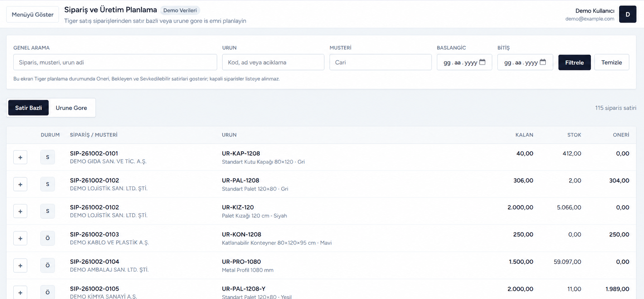Click product code UR-PRO-1080
644x299 pixels.
tap(241, 262)
